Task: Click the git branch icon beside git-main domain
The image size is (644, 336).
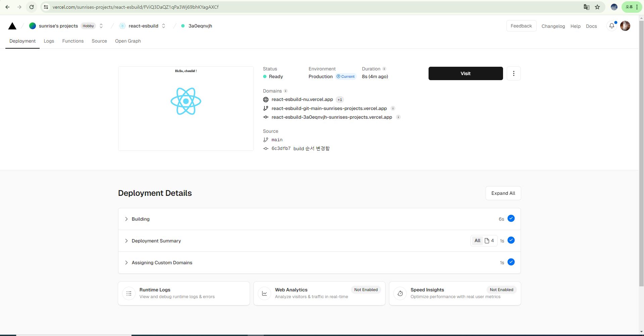Action: click(266, 108)
